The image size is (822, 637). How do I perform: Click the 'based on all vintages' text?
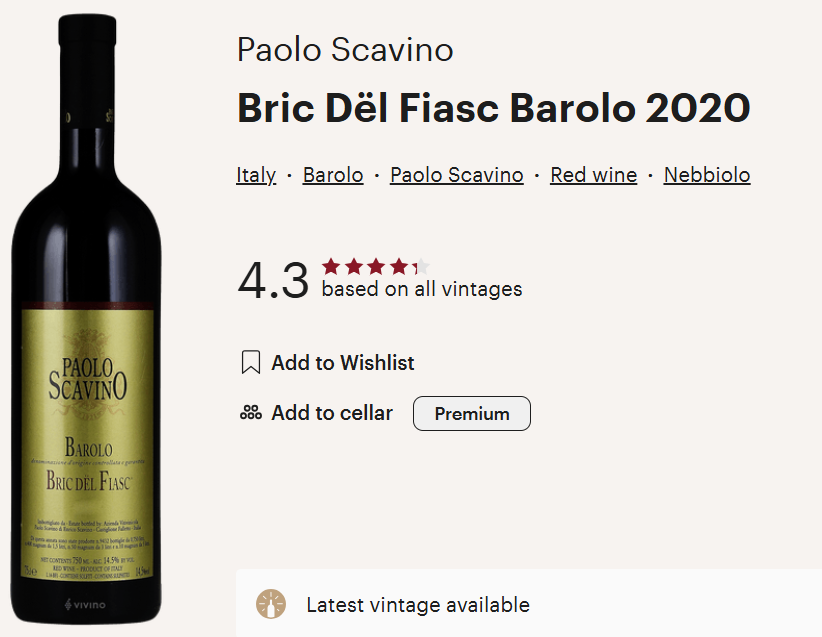(422, 290)
